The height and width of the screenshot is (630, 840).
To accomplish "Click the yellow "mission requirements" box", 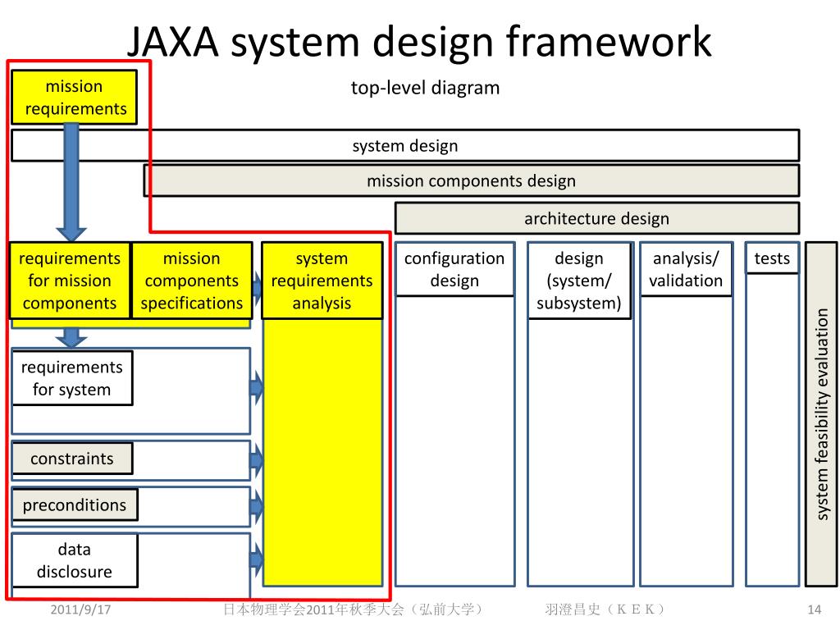I will point(74,97).
